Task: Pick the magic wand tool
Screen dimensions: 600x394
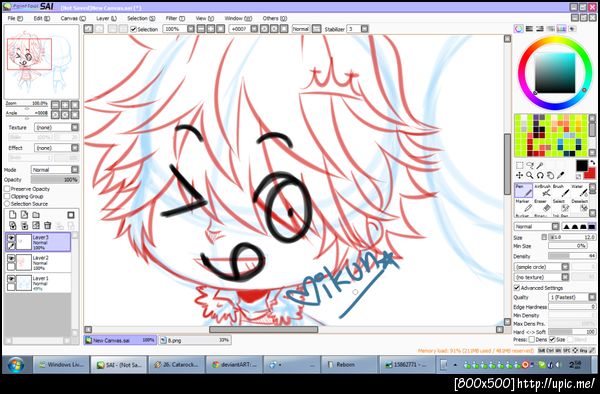Action: click(540, 165)
